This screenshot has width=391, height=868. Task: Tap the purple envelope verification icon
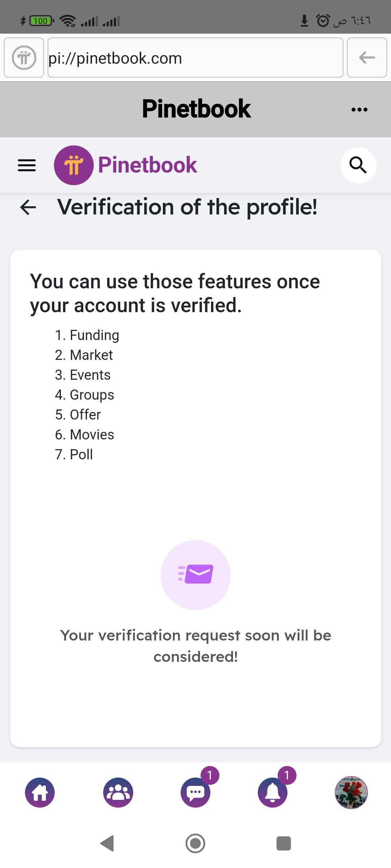pos(195,575)
